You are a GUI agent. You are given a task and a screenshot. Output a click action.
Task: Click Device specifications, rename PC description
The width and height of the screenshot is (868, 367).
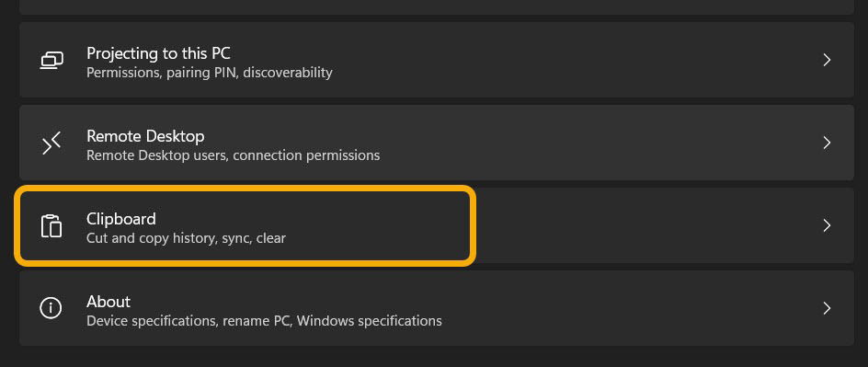tap(264, 321)
